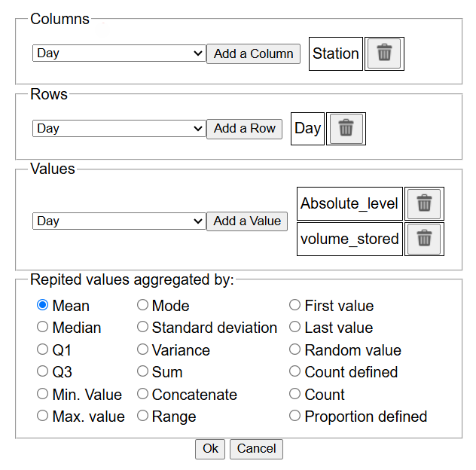Remove the Day row using trash icon
This screenshot has width=476, height=470.
pyautogui.click(x=346, y=128)
